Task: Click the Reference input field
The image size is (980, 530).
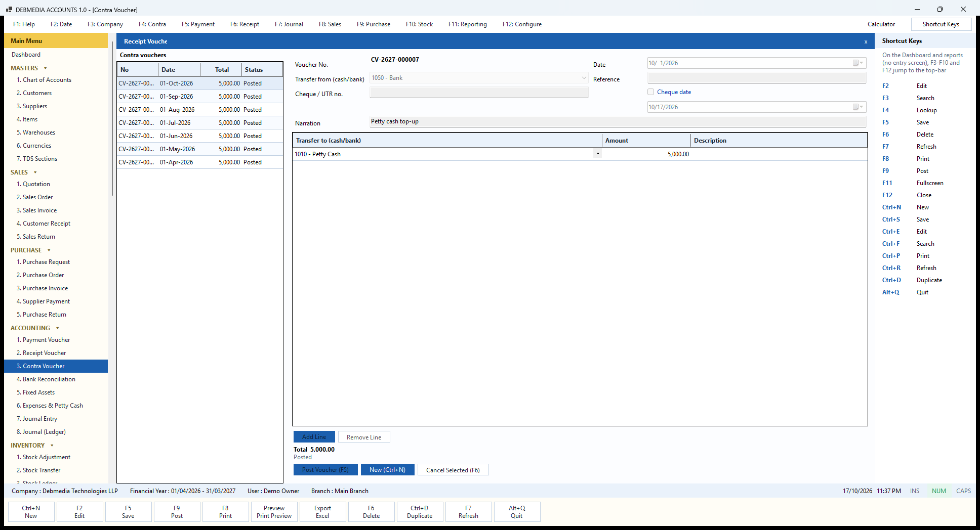Action: click(x=757, y=78)
